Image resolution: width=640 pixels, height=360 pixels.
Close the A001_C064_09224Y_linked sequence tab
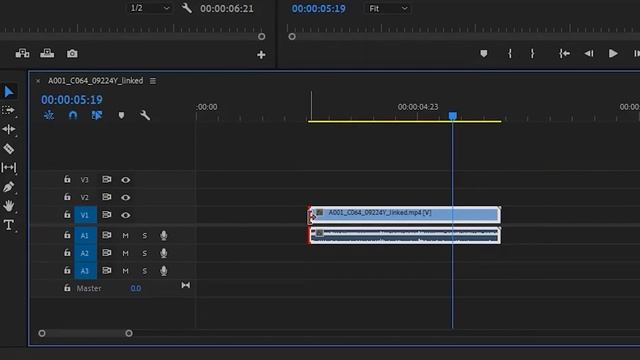pos(38,81)
